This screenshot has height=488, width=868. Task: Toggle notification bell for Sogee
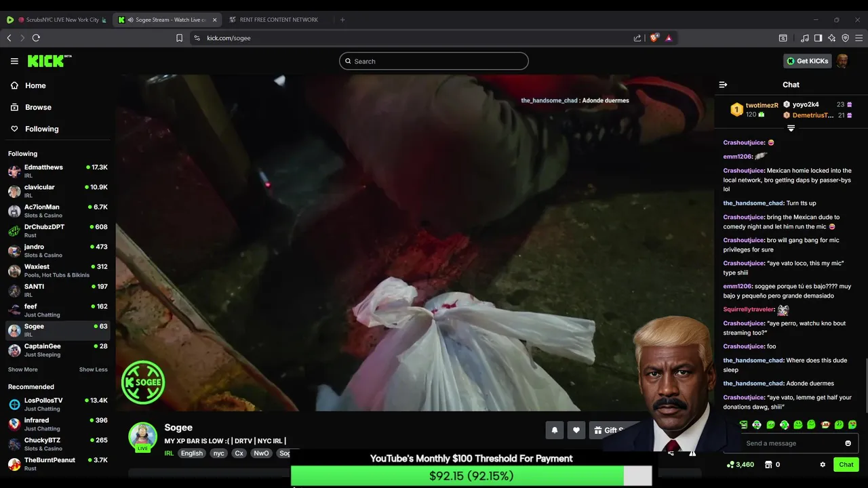[555, 430]
